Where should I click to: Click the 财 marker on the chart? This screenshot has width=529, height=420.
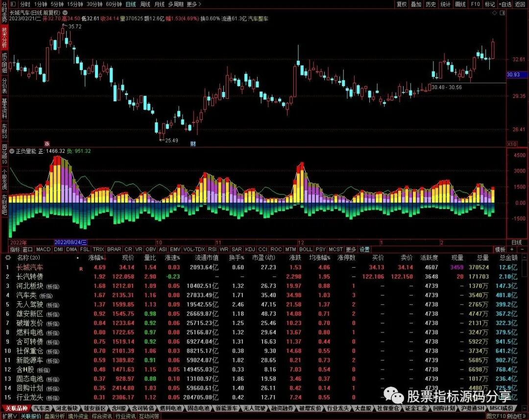pos(192,143)
